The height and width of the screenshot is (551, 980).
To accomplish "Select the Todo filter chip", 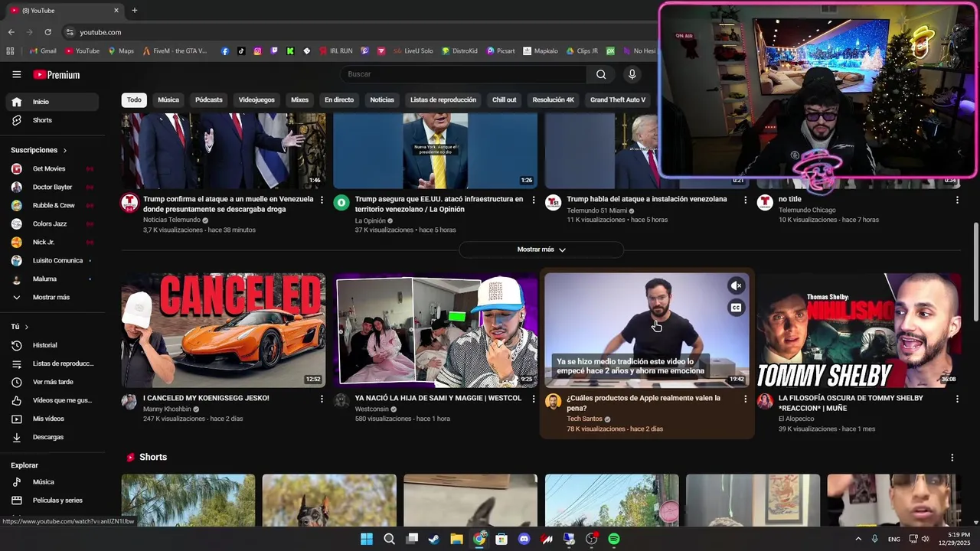I will point(134,99).
